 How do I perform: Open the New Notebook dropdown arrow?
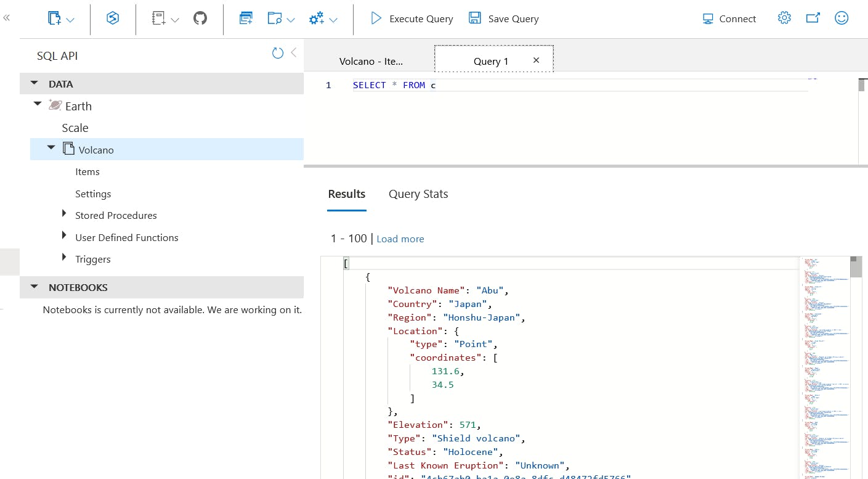tap(174, 20)
